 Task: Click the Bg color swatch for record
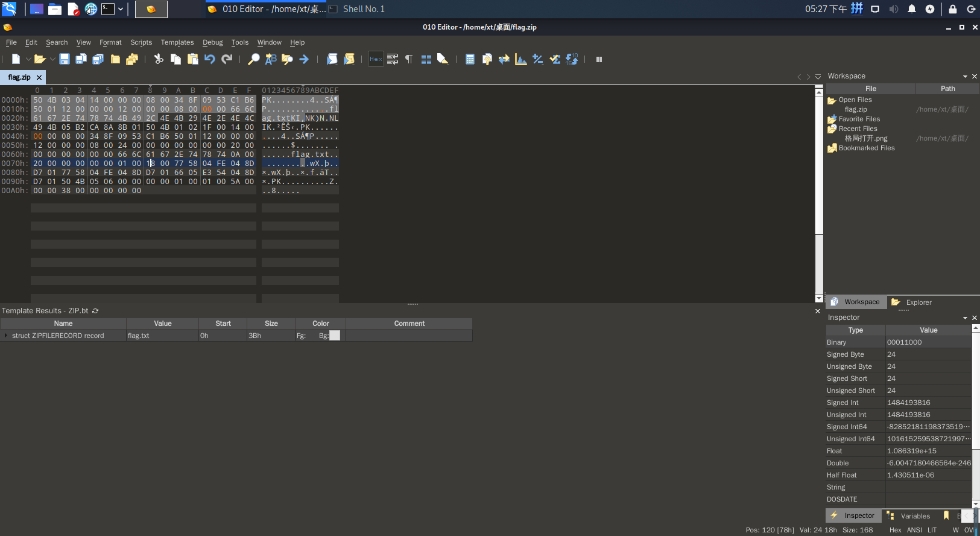(335, 336)
